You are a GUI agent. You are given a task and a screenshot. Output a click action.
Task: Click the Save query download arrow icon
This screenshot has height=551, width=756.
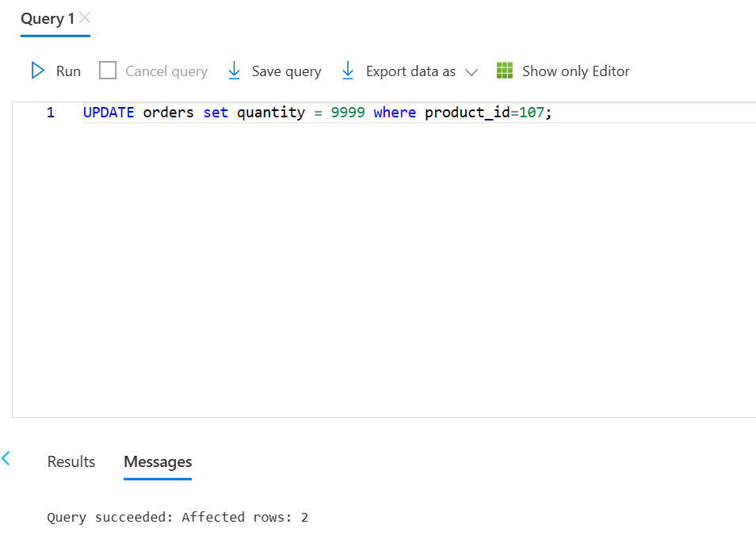coord(234,71)
